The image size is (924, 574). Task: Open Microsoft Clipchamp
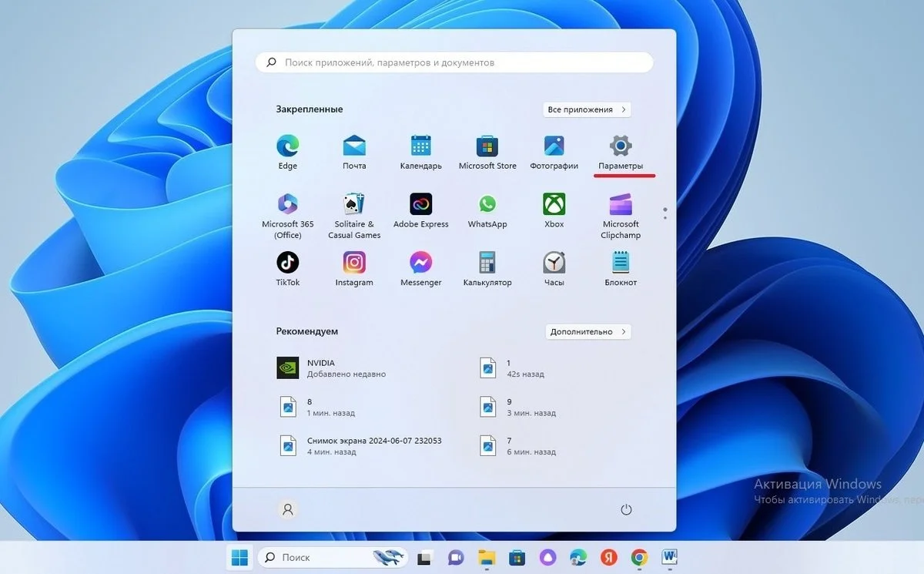click(x=621, y=217)
